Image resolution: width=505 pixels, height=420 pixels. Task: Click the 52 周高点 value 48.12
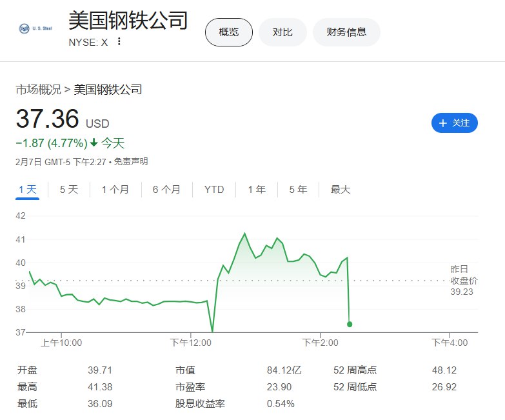click(x=444, y=370)
